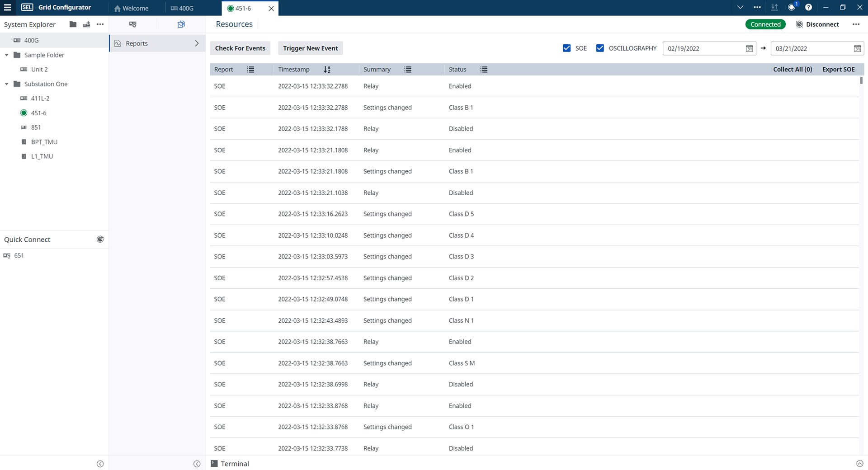Collapse the Substation One tree node
Screen dimensions: 868x470
[x=7, y=84]
